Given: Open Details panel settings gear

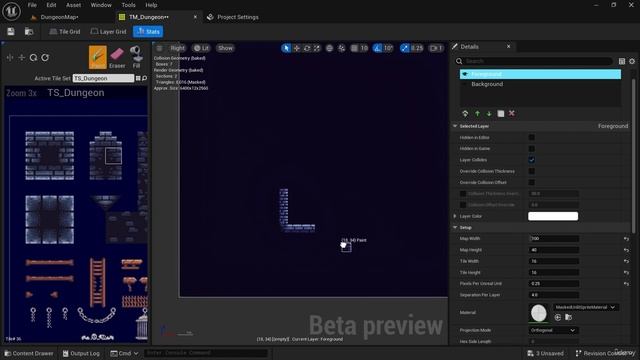Looking at the screenshot, I should point(632,61).
